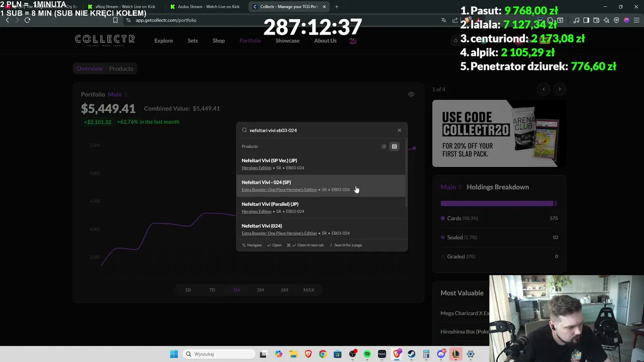Open Spotify from taskbar
Screen dimensions: 644x362
pos(367,354)
